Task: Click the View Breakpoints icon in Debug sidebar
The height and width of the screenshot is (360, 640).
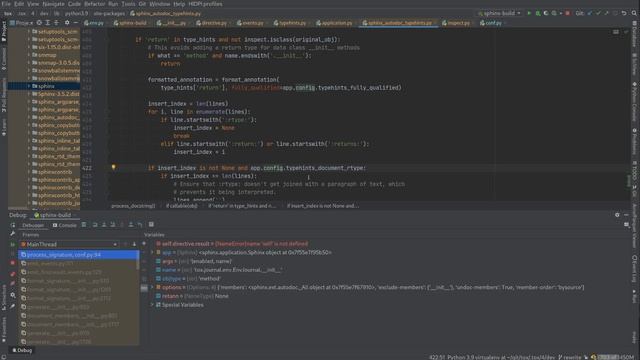Action: coord(13,273)
